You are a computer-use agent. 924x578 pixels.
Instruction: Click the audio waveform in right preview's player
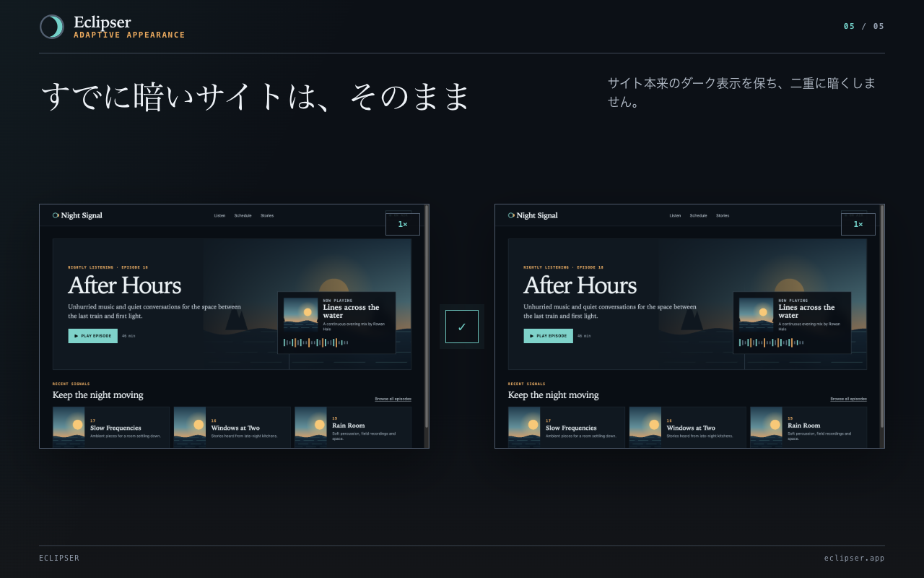pyautogui.click(x=771, y=342)
